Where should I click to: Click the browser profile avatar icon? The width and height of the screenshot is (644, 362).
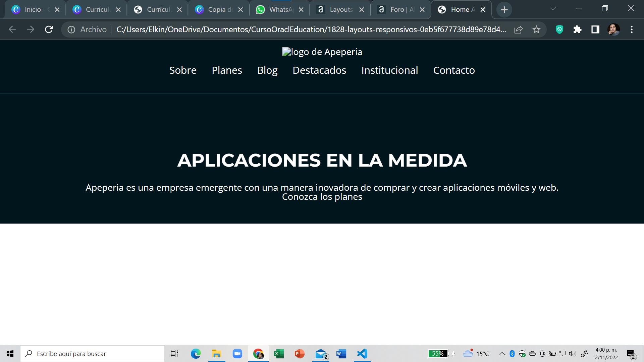pos(614,29)
